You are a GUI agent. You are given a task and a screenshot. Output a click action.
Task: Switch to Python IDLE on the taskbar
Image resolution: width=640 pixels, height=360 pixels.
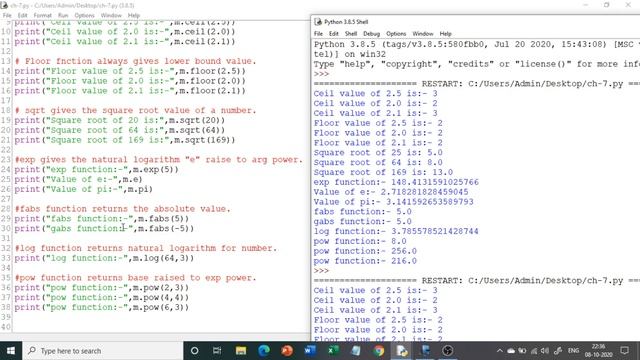click(402, 351)
